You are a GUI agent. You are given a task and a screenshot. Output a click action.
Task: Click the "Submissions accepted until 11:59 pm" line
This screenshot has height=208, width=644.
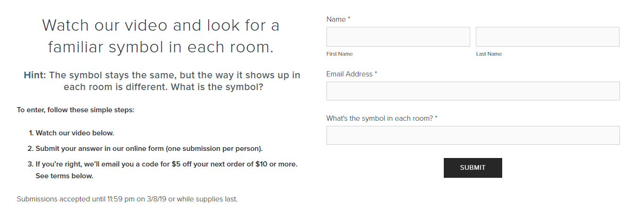pos(127,199)
